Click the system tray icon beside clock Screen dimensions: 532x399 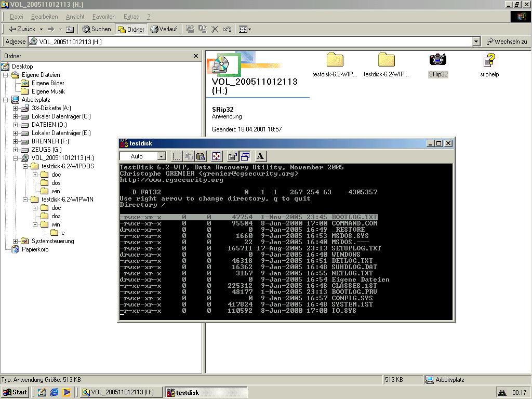502,393
